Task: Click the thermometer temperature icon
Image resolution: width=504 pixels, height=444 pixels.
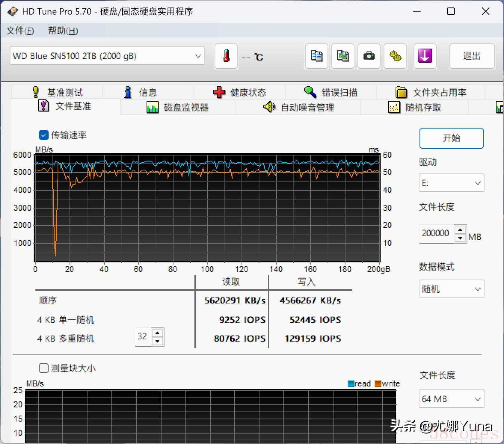Action: click(x=226, y=56)
